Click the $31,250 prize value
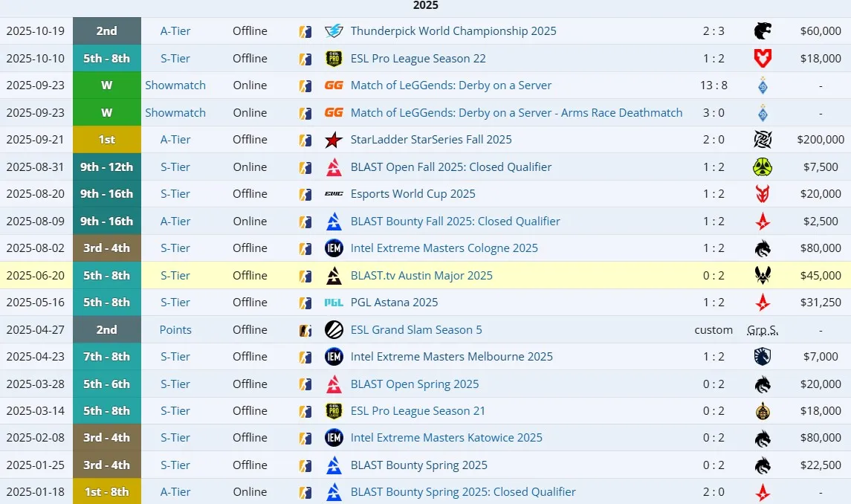851x504 pixels. pos(821,303)
